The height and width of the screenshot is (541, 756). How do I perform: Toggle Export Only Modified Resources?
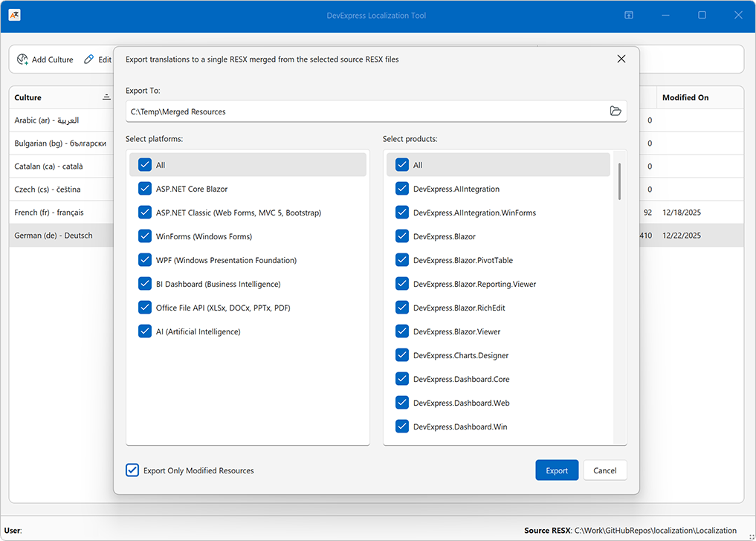tap(132, 470)
